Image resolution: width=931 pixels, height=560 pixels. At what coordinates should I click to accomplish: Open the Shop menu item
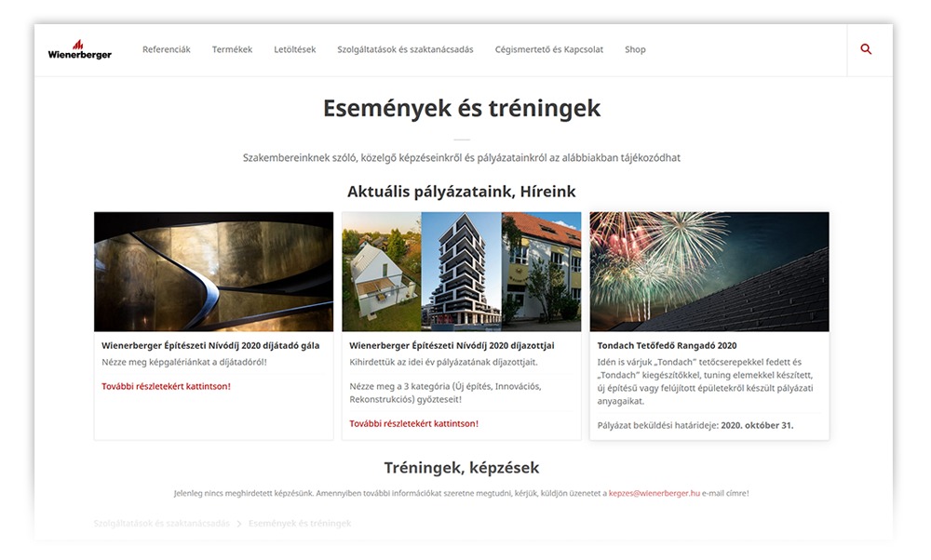635,49
